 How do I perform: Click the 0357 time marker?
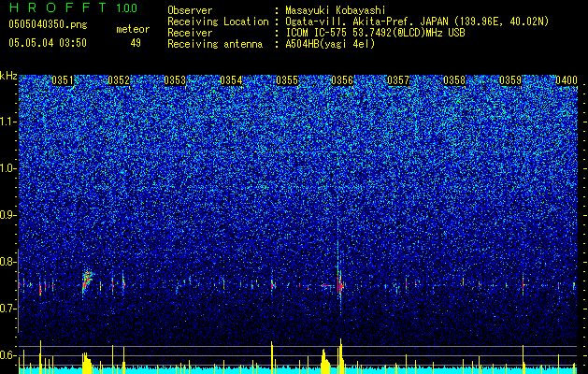398,80
